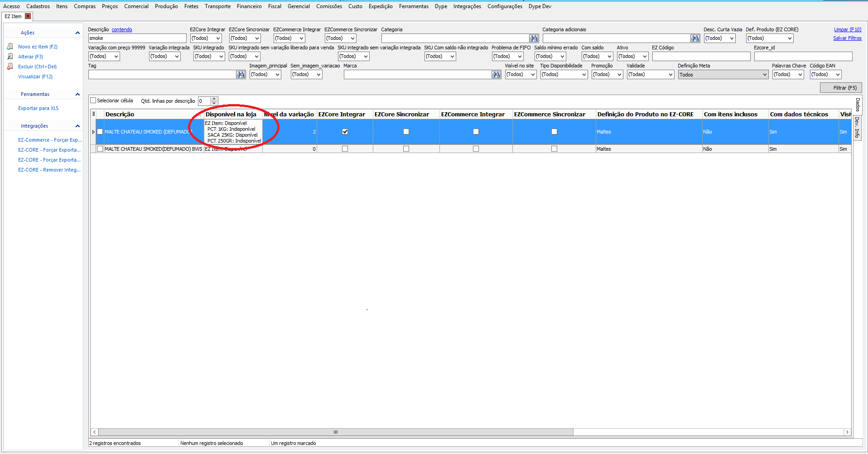
Task: Click Visualizar (F12) action link
Action: tap(35, 76)
